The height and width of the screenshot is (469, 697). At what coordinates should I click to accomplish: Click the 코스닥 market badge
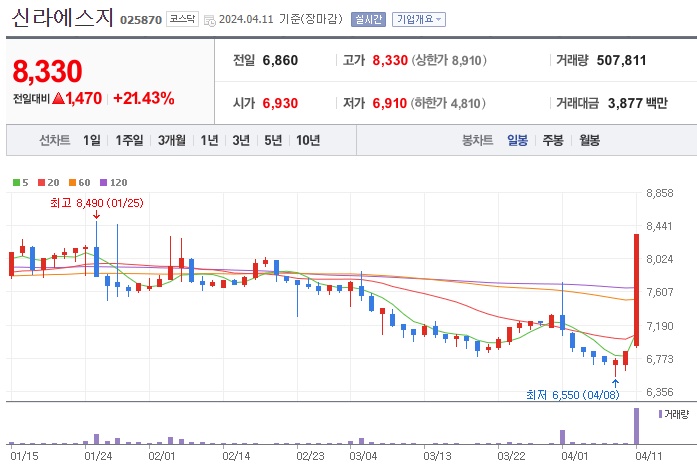point(182,19)
